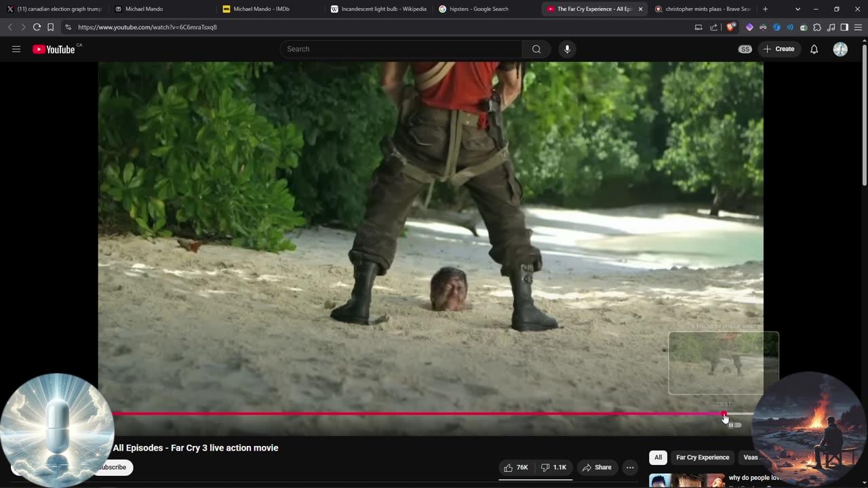Open the YouTube account avatar menu
The width and height of the screenshot is (868, 488).
840,49
